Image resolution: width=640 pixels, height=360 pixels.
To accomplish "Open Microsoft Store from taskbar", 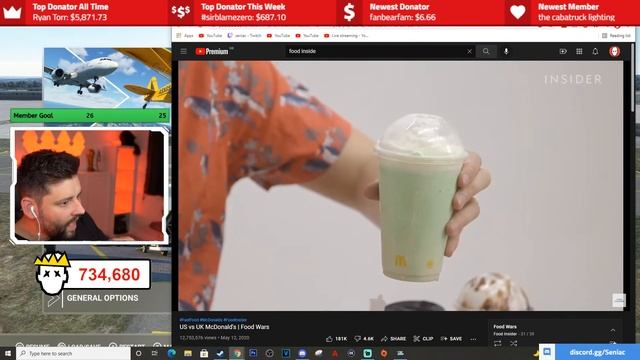I will pyautogui.click(x=204, y=353).
